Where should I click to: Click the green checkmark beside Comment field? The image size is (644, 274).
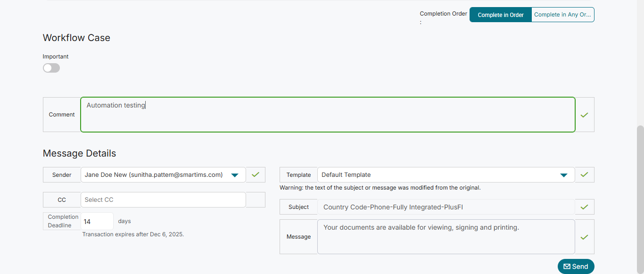(585, 115)
